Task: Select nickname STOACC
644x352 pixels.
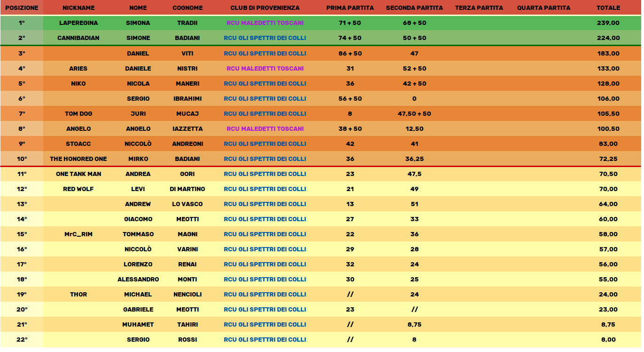Action: point(79,144)
